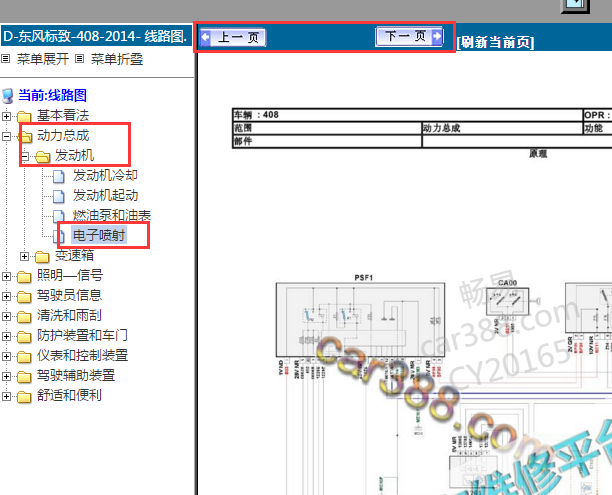Expand the 驾驶辅助装置 folder node
Image resolution: width=612 pixels, height=495 pixels.
tap(6, 376)
